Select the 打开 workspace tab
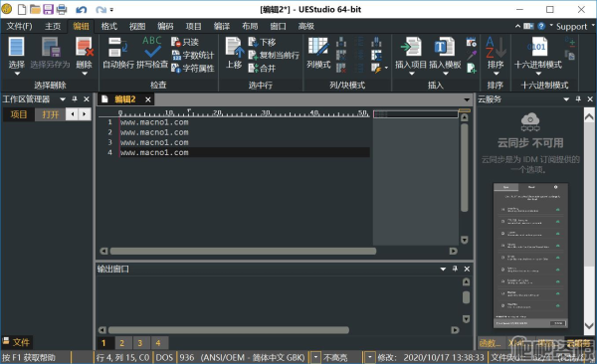This screenshot has width=597, height=364. pos(51,114)
